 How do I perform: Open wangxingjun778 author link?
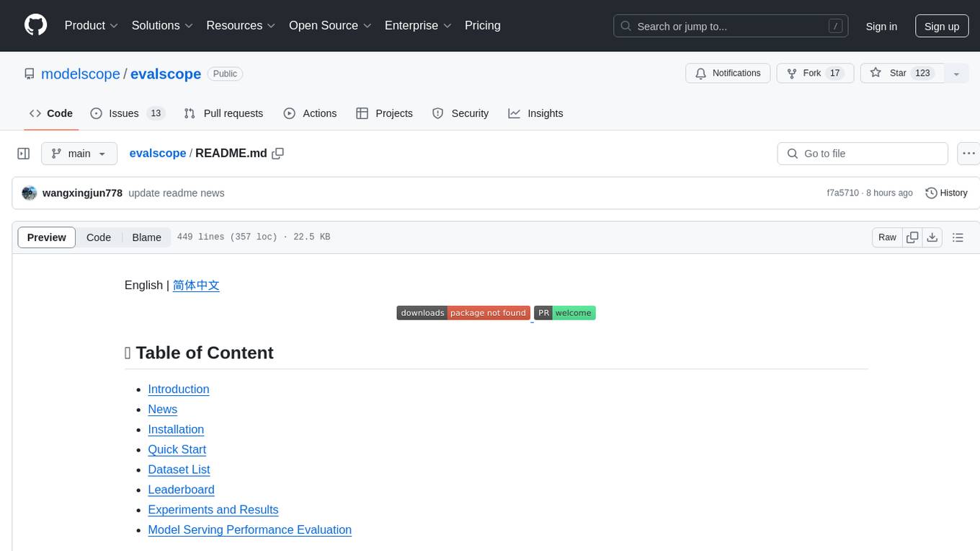(x=82, y=193)
